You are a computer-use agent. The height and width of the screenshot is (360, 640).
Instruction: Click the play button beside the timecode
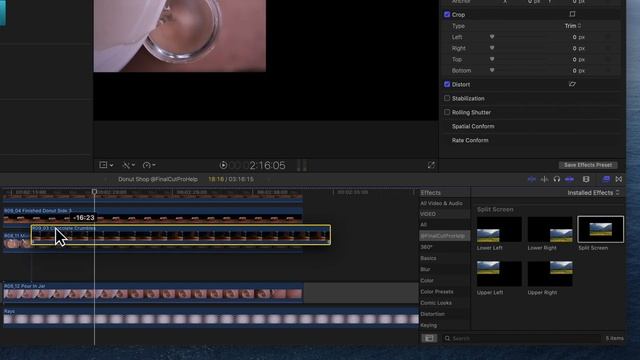click(223, 165)
